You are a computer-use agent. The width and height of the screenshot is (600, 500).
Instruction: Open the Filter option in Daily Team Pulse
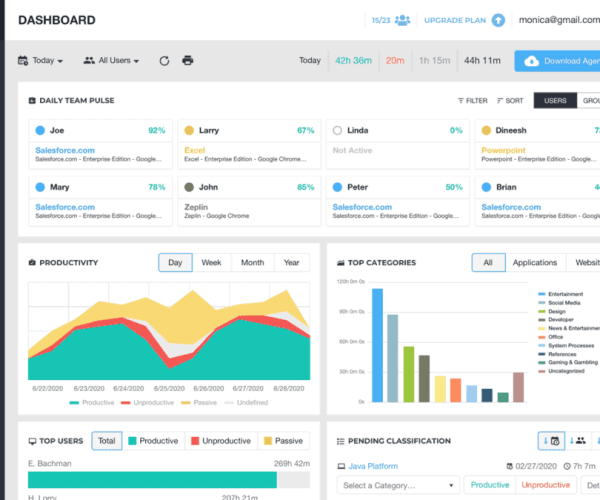(x=473, y=101)
